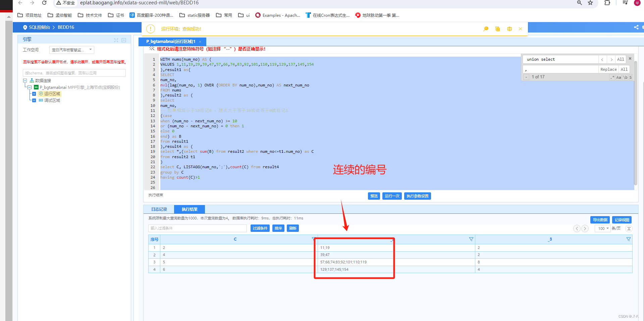Viewport: 644px width, 321px height.
Task: Go to the next find match
Action: (x=611, y=59)
